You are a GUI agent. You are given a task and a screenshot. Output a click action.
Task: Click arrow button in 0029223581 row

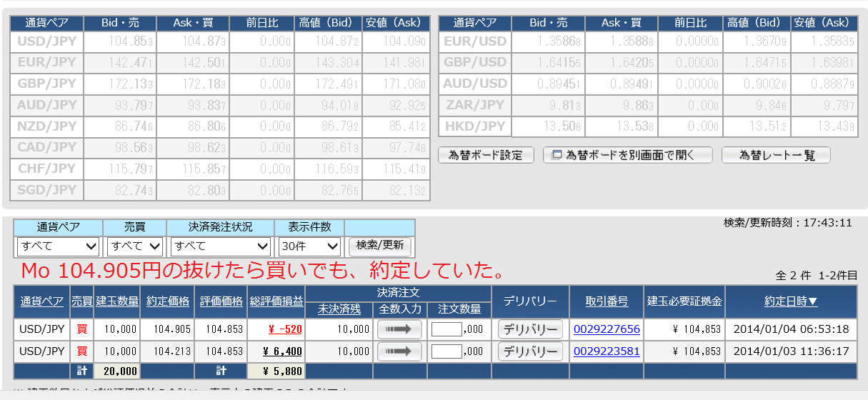coord(399,351)
